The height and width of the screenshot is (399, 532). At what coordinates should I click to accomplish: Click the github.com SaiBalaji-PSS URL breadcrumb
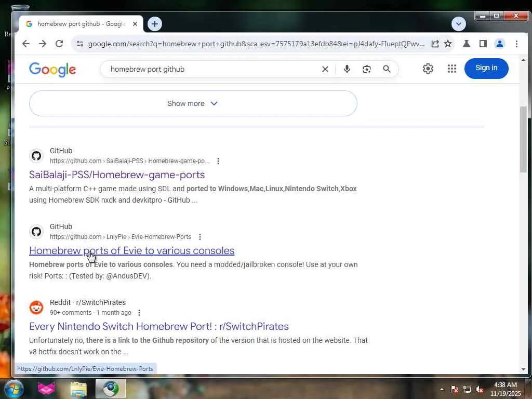pos(129,161)
